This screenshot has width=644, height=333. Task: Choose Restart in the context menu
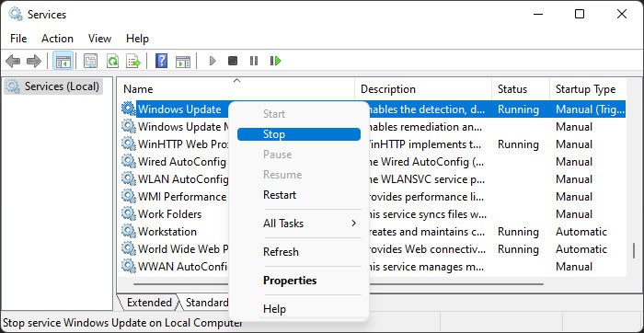[x=299, y=195]
